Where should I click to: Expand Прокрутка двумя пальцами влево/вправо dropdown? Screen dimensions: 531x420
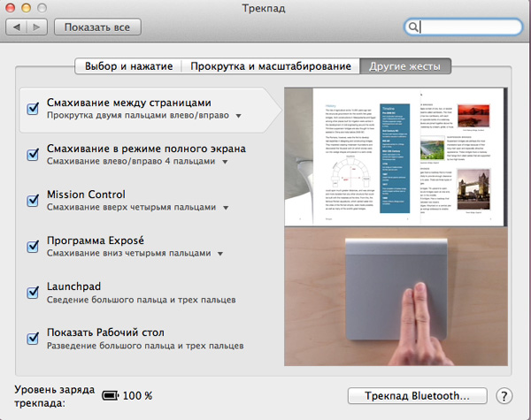click(238, 116)
